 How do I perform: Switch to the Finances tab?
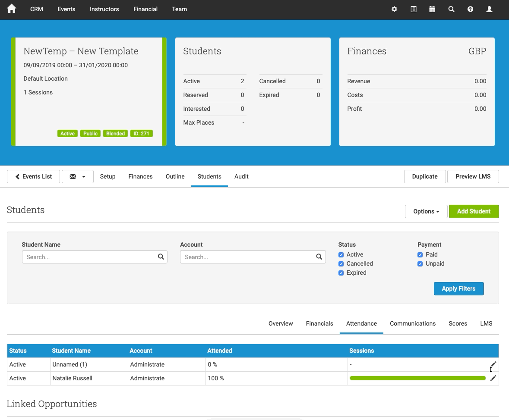click(x=140, y=176)
